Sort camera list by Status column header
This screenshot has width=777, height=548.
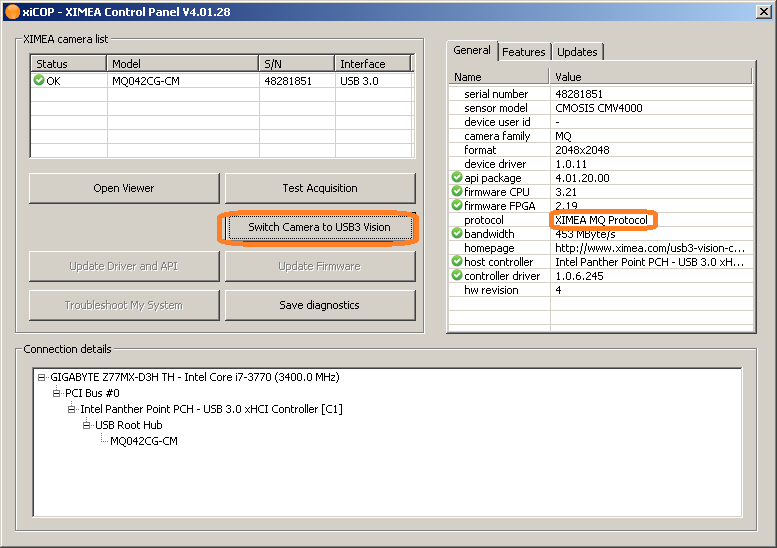pos(69,64)
